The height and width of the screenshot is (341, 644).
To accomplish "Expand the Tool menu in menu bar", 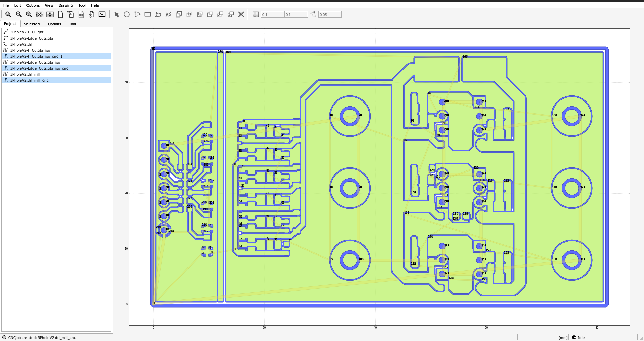I will (82, 5).
